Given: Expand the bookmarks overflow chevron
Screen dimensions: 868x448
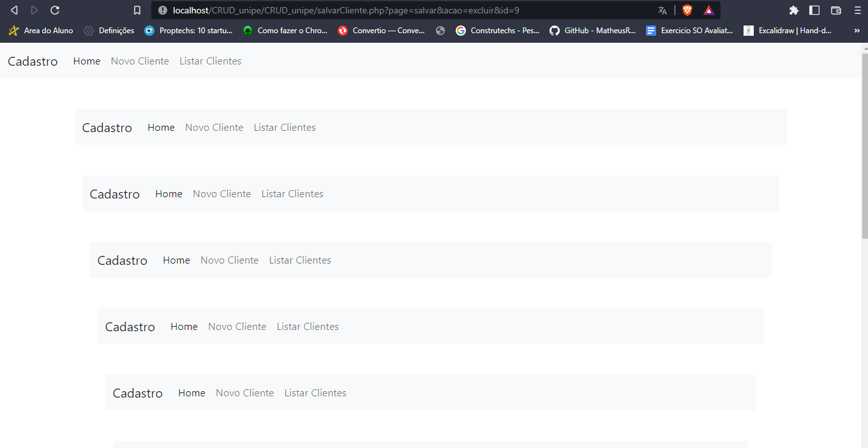Looking at the screenshot, I should pyautogui.click(x=857, y=30).
